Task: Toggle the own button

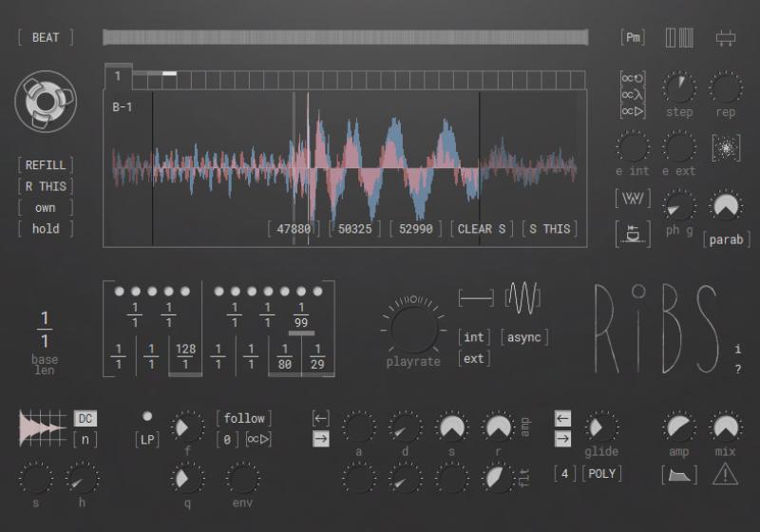Action: 46,208
